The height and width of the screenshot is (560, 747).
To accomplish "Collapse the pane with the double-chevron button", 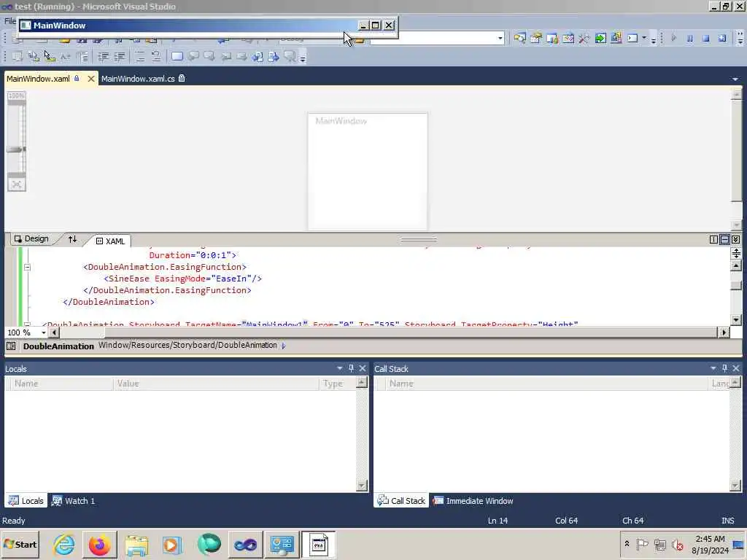I will 736,239.
